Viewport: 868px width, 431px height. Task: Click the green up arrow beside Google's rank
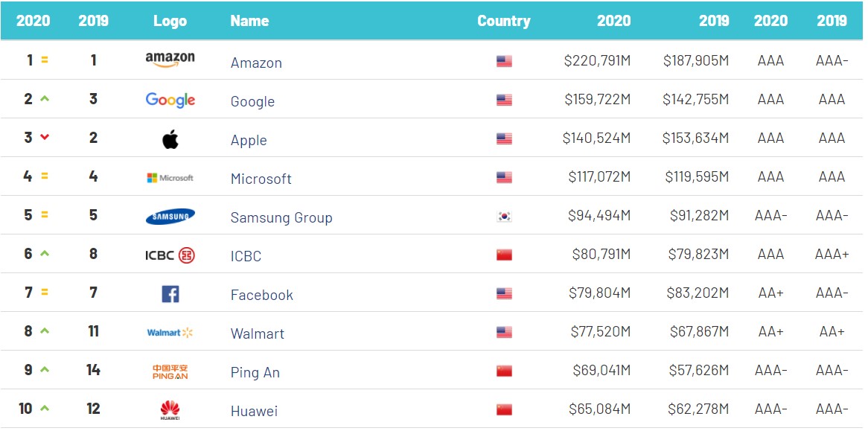(45, 99)
